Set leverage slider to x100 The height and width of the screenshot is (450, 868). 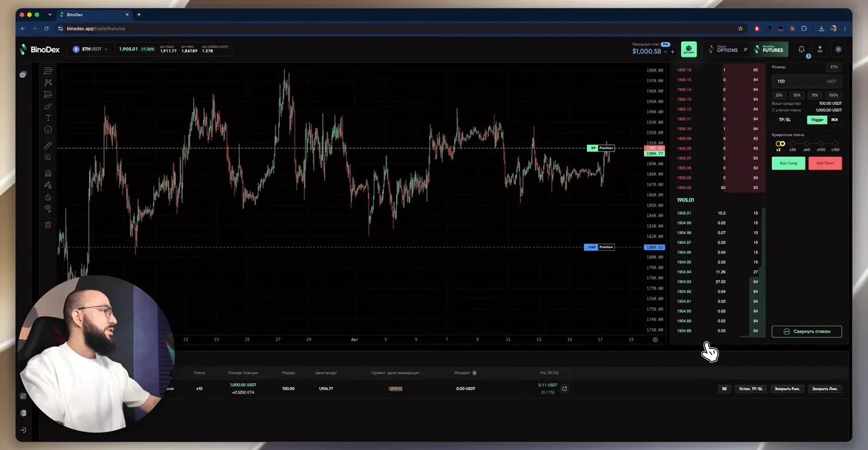point(821,144)
